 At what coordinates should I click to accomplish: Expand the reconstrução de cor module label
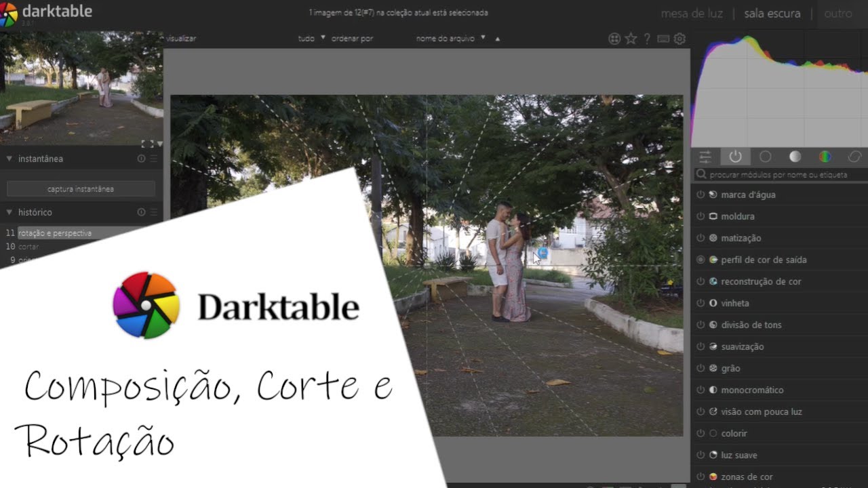tap(761, 281)
